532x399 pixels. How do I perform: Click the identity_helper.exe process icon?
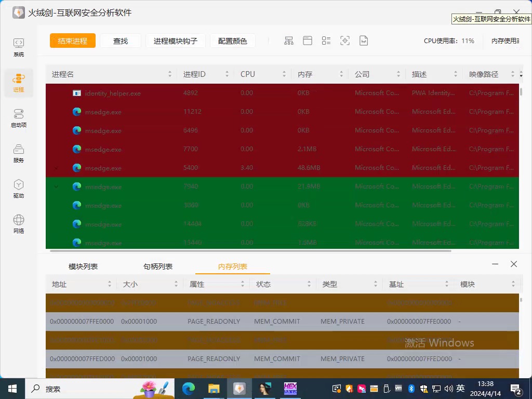click(x=77, y=93)
